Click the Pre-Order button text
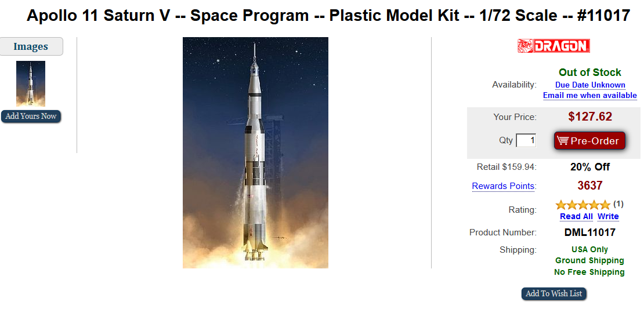This screenshot has height=309, width=644. [595, 141]
